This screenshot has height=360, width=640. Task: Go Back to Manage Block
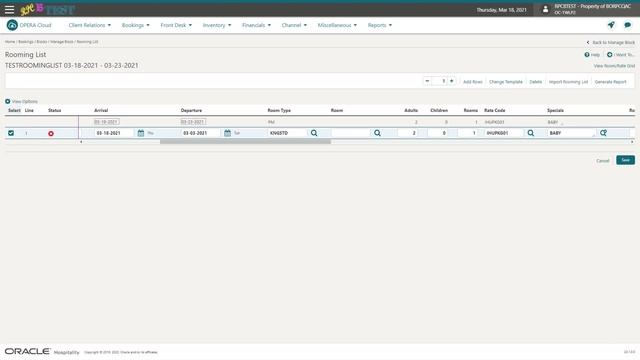pos(611,42)
